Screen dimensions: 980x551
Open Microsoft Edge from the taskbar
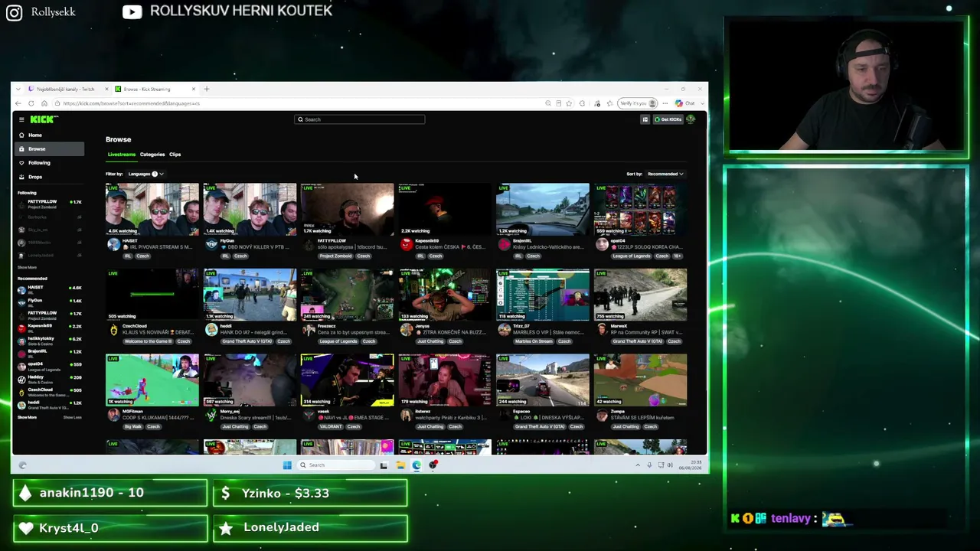416,465
